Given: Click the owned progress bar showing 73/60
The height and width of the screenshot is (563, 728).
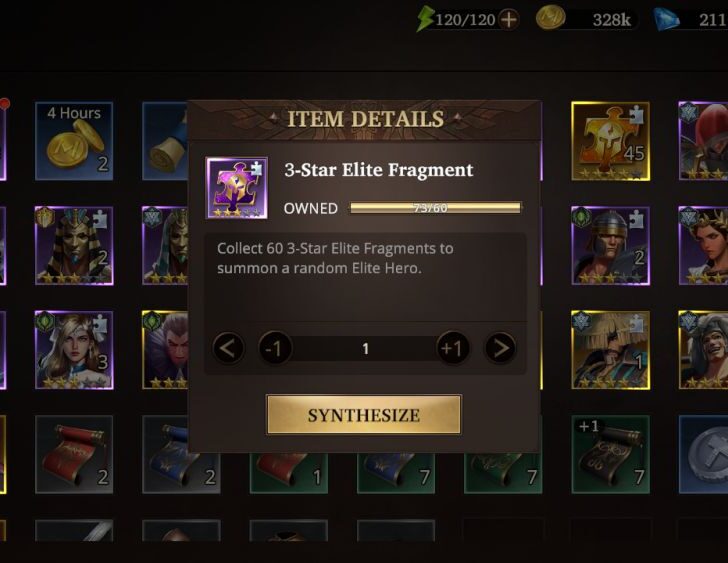Looking at the screenshot, I should point(436,207).
